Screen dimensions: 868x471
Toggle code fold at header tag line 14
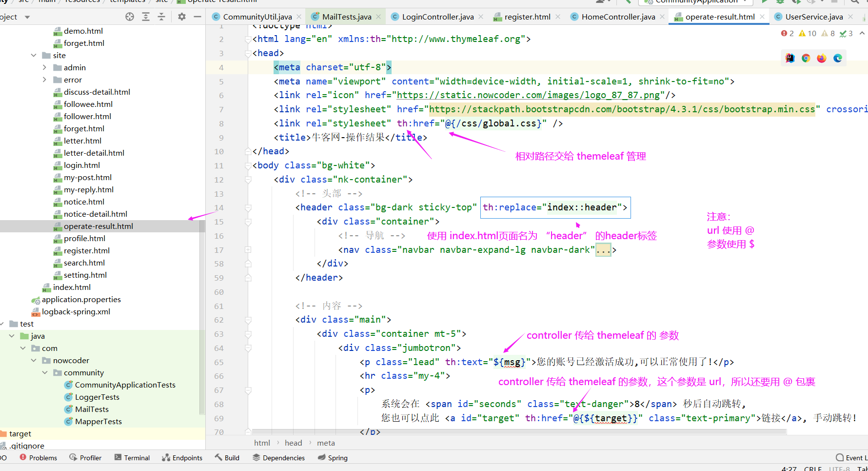point(248,208)
